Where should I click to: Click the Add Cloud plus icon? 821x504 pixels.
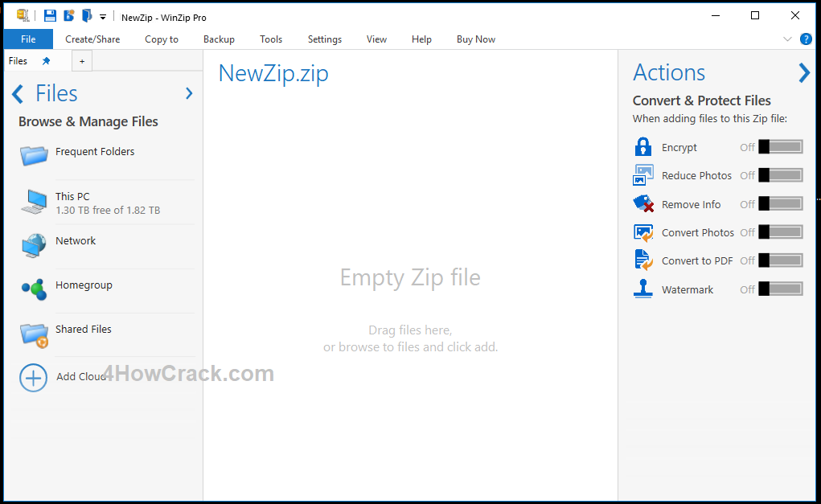pyautogui.click(x=33, y=377)
